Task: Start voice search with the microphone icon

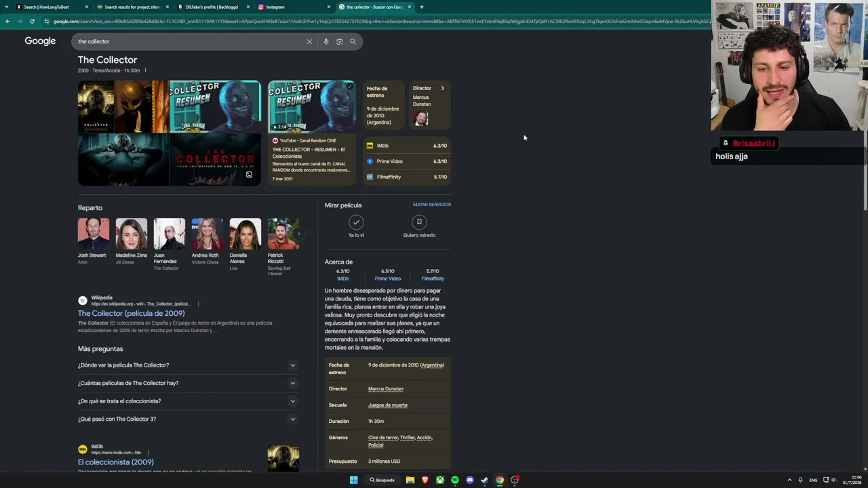Action: point(326,41)
